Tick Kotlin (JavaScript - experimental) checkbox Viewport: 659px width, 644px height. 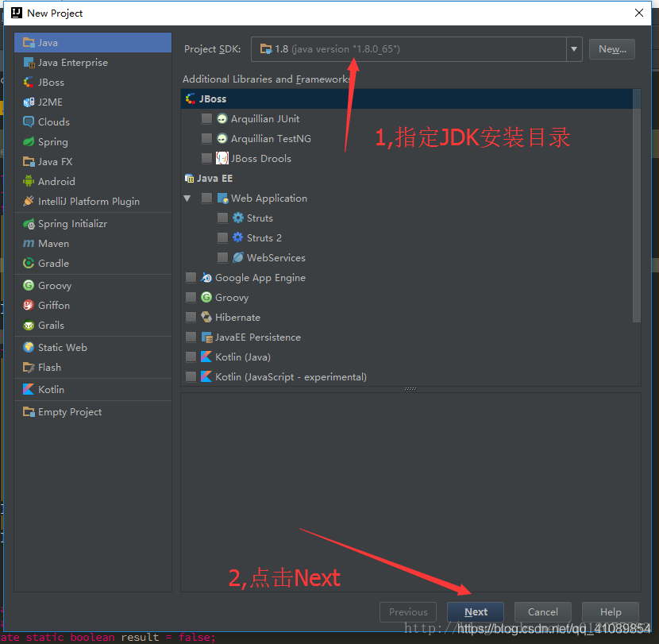[191, 376]
